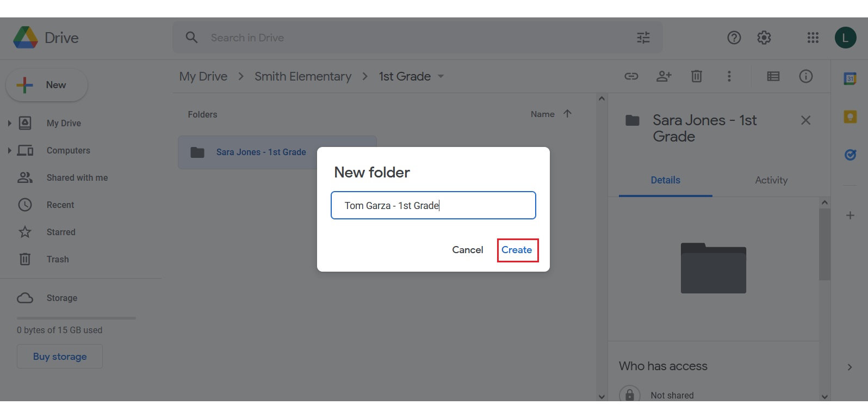
Task: Click the folder name input field
Action: [433, 205]
